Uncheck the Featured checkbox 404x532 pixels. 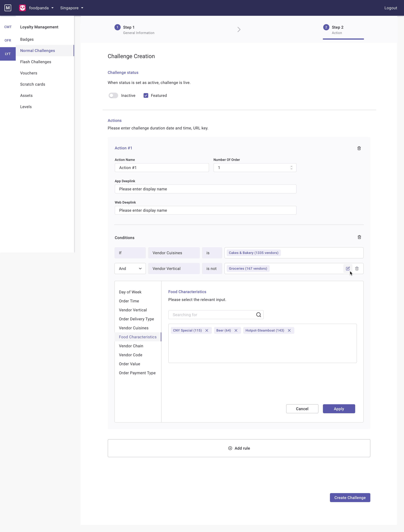[146, 96]
